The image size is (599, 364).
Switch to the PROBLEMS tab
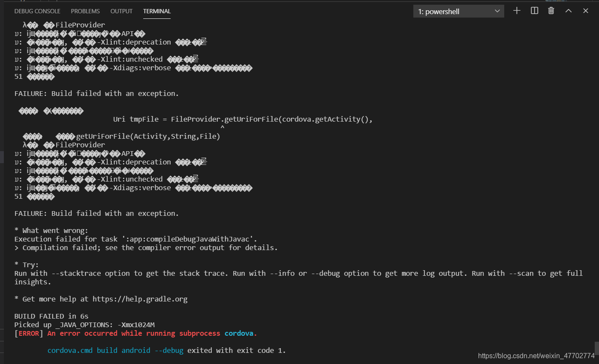pos(85,11)
